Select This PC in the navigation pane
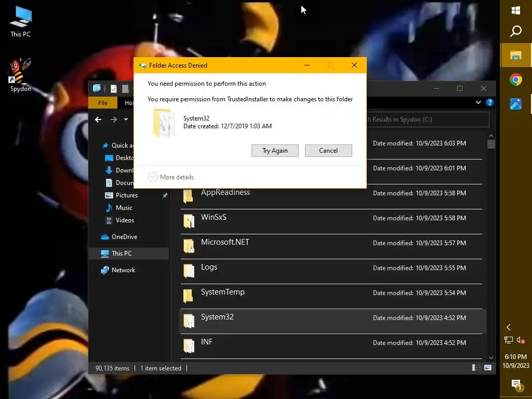This screenshot has width=532, height=399. (129, 254)
